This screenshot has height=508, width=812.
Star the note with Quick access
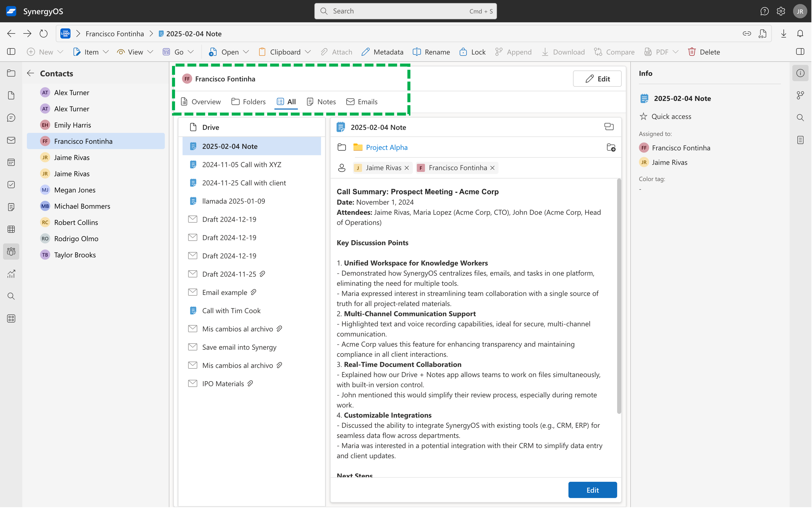point(643,117)
